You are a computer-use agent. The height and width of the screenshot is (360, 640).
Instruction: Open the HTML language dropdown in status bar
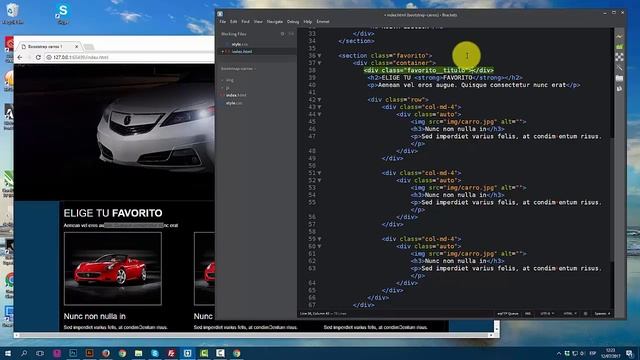[570, 314]
